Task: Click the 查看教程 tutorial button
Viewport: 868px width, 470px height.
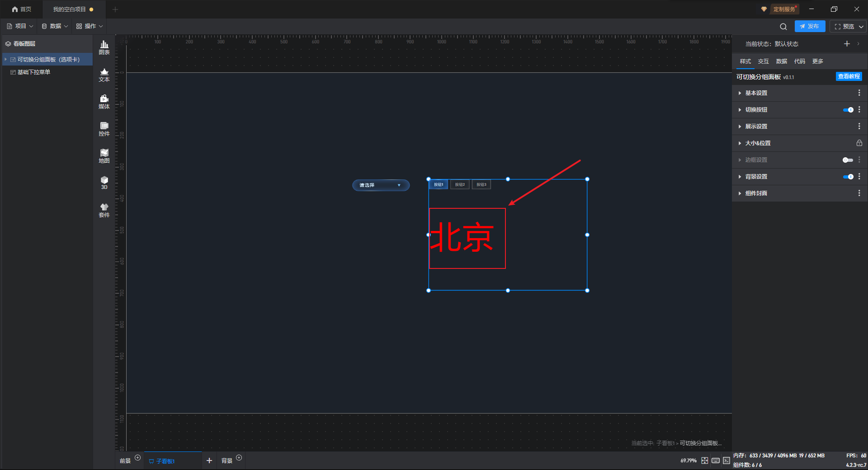Action: pyautogui.click(x=849, y=76)
